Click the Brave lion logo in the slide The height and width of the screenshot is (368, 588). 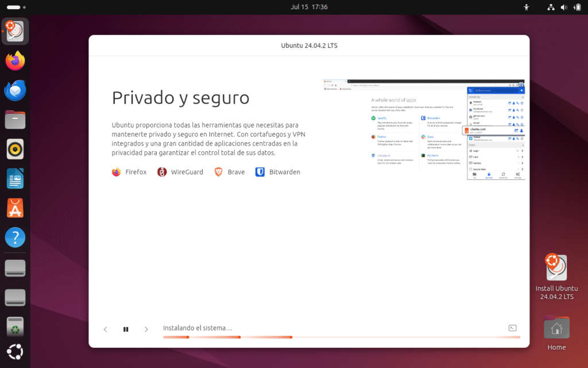[x=218, y=172]
